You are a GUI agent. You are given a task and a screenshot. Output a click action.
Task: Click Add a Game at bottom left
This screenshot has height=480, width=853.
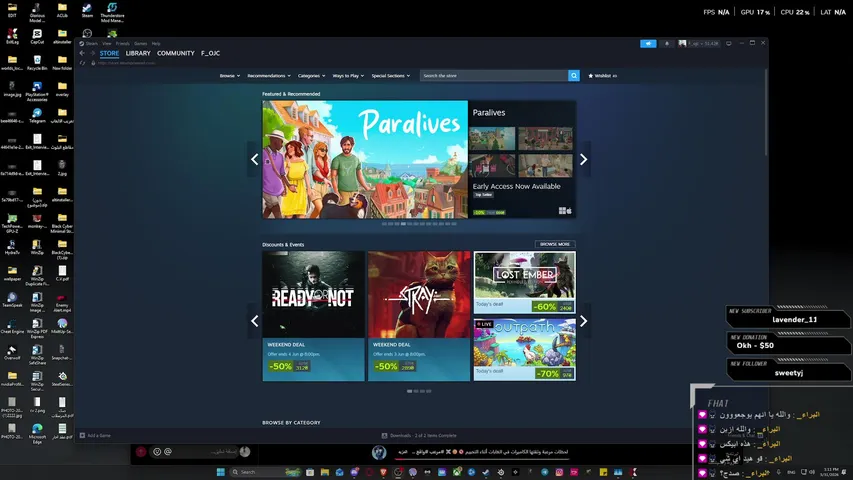pyautogui.click(x=95, y=435)
